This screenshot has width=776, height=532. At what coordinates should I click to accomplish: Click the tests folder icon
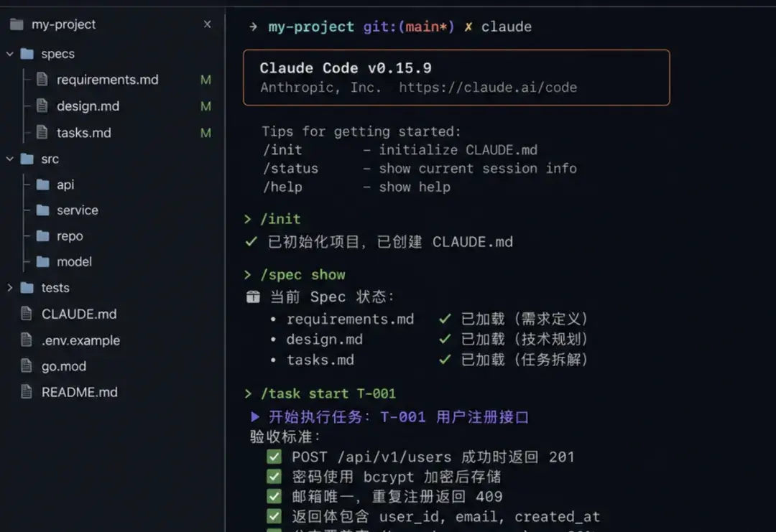pyautogui.click(x=27, y=287)
